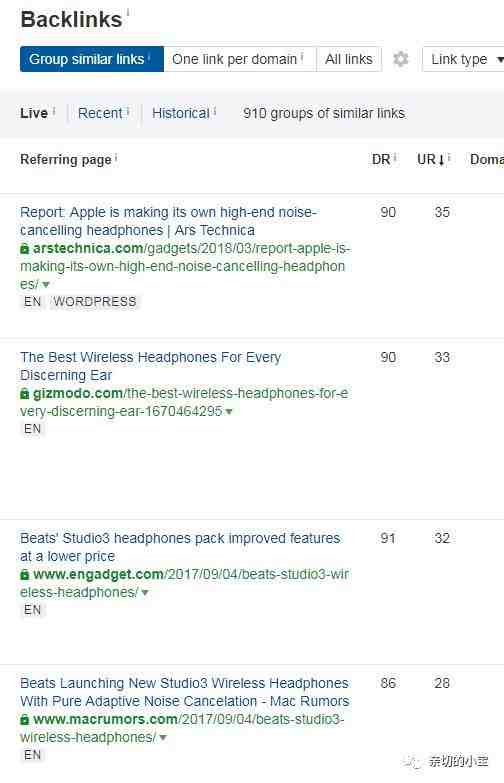Viewport: 504px width, 783px height.
Task: Click the padlock icon beside www.engadget.com
Action: point(24,575)
